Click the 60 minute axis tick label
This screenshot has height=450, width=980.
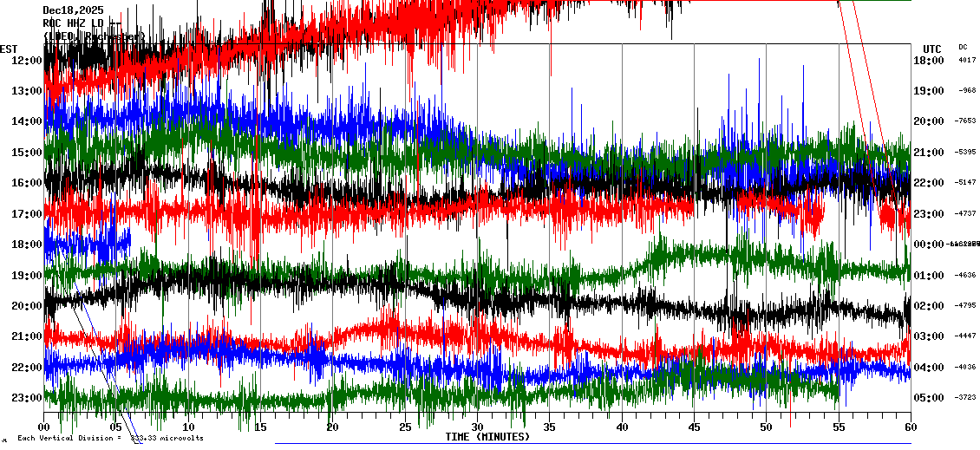(909, 427)
